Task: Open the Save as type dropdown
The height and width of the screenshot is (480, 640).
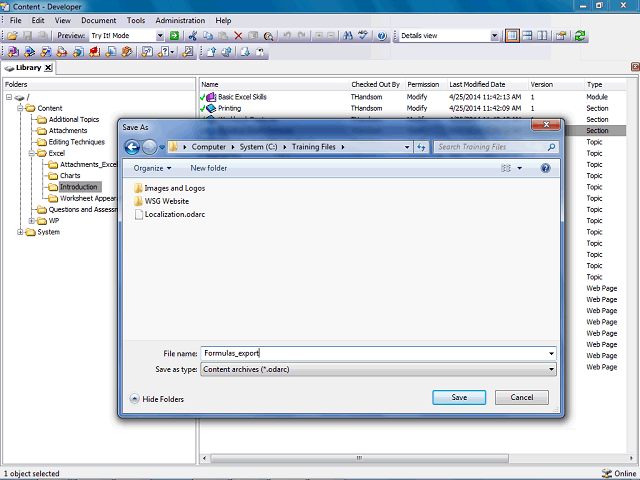Action: coord(551,369)
